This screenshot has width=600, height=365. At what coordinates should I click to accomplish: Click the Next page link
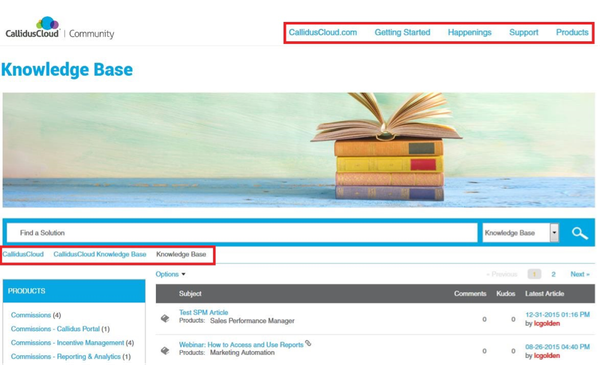click(580, 274)
